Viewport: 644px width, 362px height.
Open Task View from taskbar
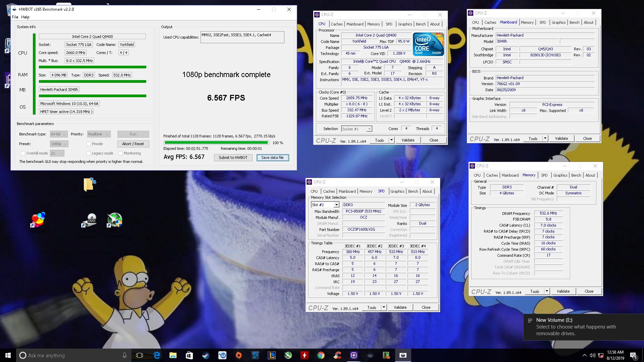coord(140,355)
